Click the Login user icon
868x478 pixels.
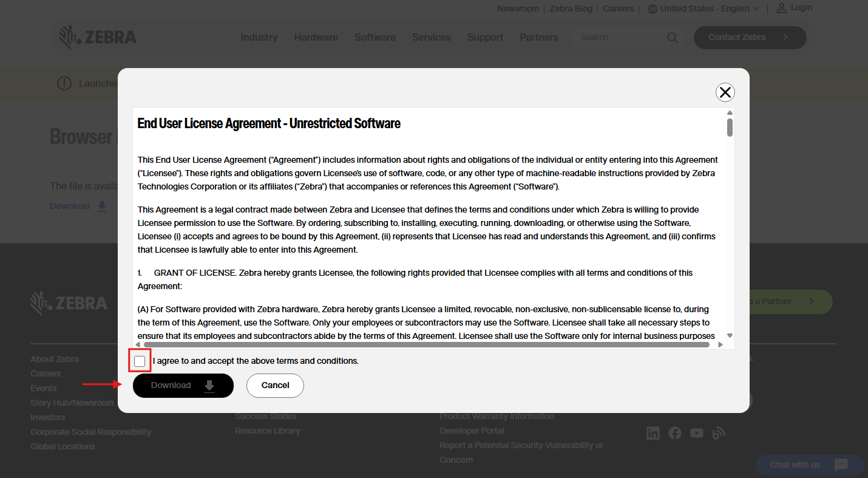781,8
